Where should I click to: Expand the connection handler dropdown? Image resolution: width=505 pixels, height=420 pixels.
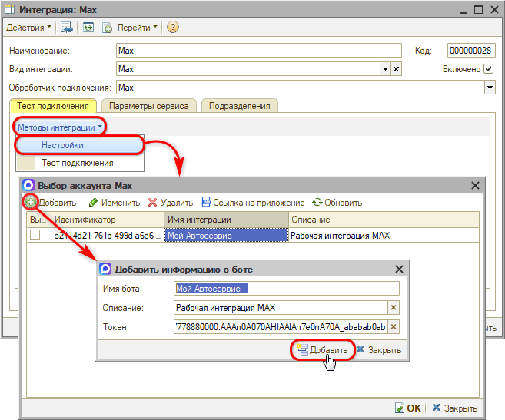[489, 88]
